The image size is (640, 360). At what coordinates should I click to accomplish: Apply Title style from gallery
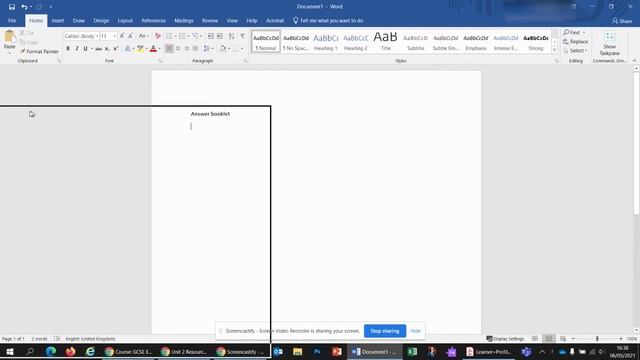pyautogui.click(x=385, y=42)
